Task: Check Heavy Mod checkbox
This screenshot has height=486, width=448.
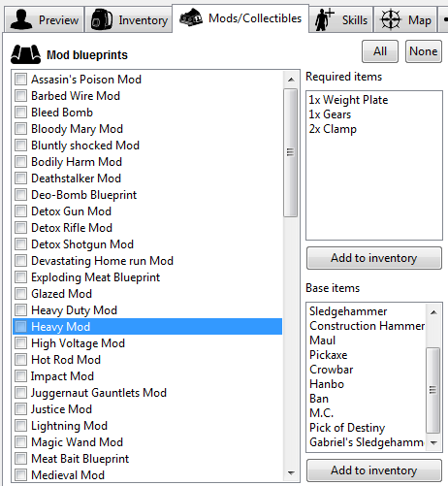Action: click(x=20, y=326)
